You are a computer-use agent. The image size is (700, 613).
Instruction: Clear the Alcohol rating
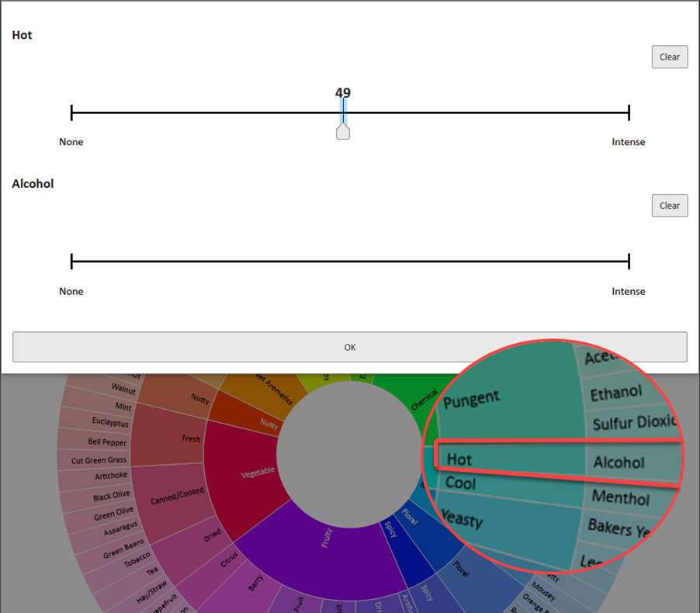pyautogui.click(x=670, y=206)
